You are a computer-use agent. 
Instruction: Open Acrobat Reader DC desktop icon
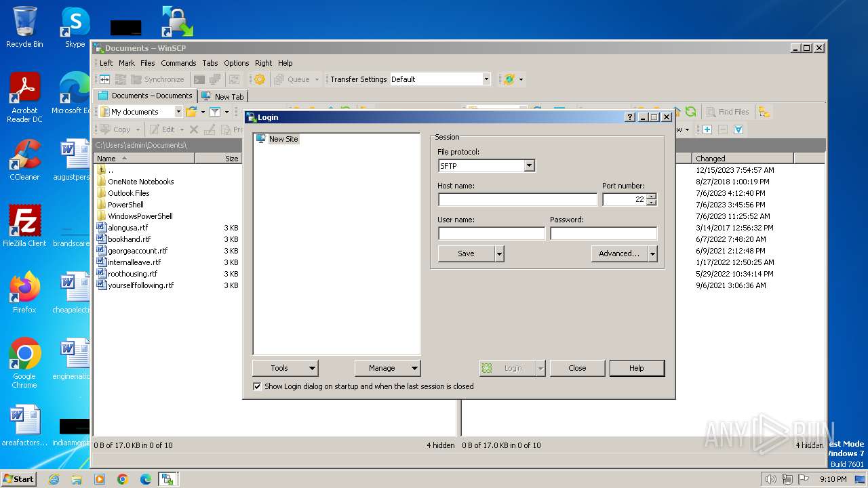point(24,98)
